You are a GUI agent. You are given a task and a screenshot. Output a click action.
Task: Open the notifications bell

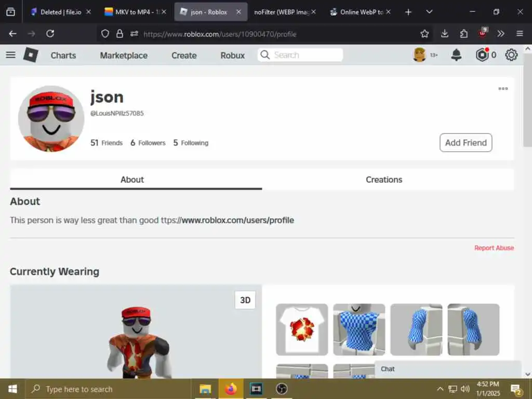(x=456, y=55)
